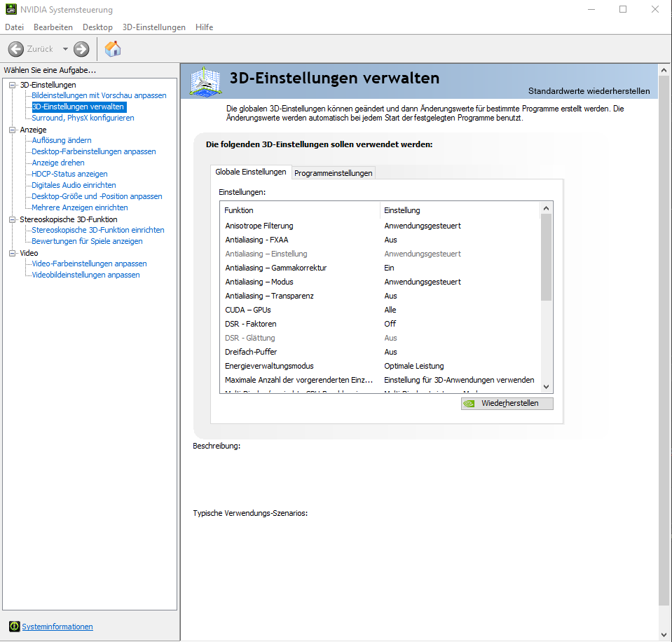Select the Energieverwaltungsmodus row

[380, 366]
